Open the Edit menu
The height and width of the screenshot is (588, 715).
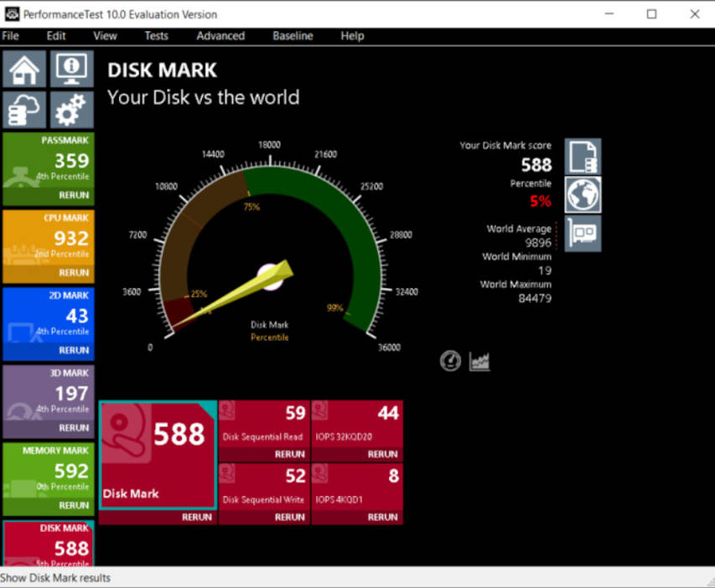click(56, 36)
